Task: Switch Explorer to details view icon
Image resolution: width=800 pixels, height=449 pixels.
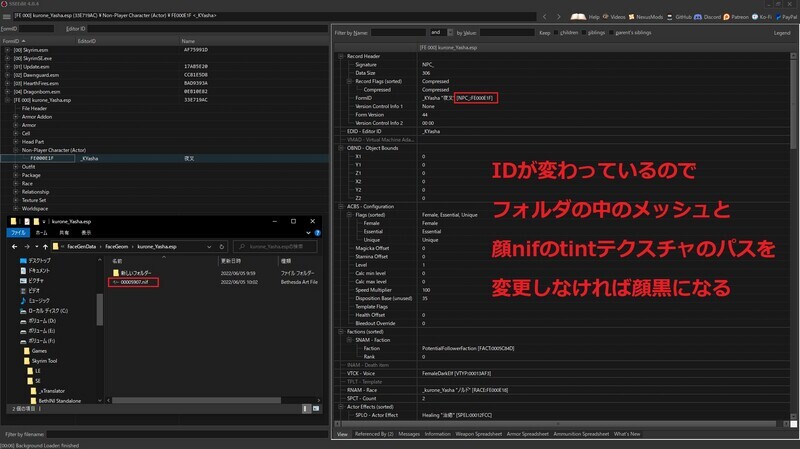Action: (x=306, y=409)
